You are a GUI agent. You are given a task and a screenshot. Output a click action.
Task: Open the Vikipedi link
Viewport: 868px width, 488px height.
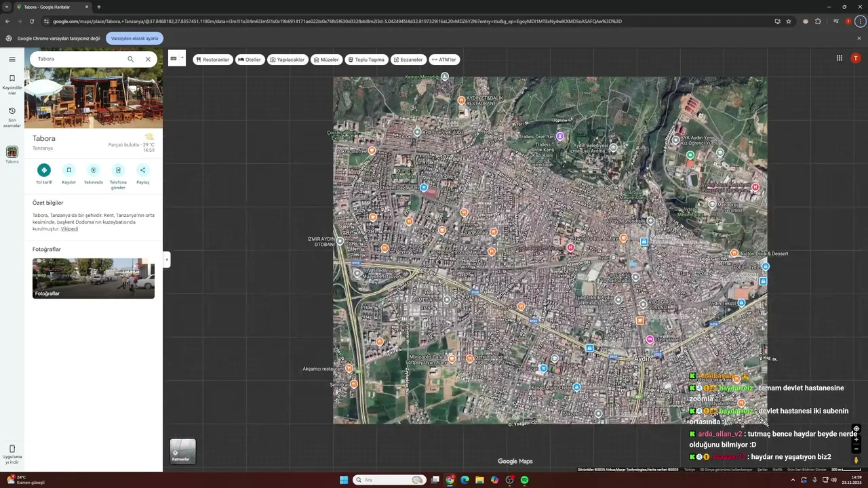69,229
